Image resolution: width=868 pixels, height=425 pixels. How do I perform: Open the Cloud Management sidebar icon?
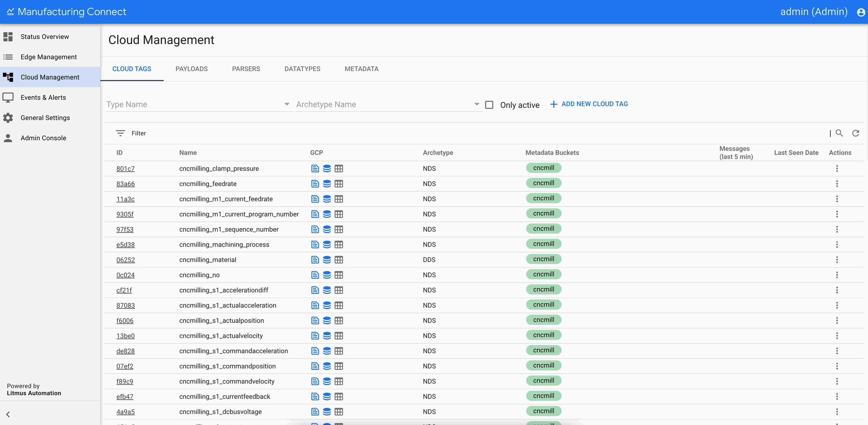(8, 77)
